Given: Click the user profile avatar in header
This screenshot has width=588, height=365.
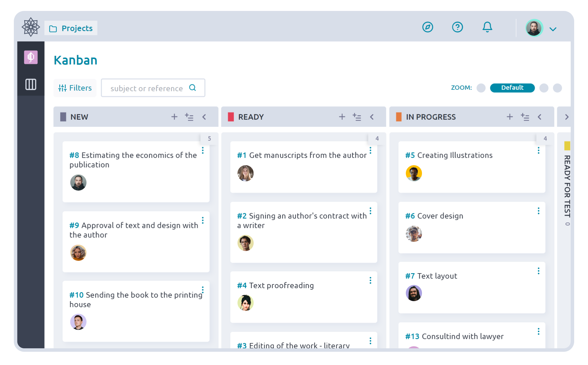Looking at the screenshot, I should pyautogui.click(x=534, y=28).
